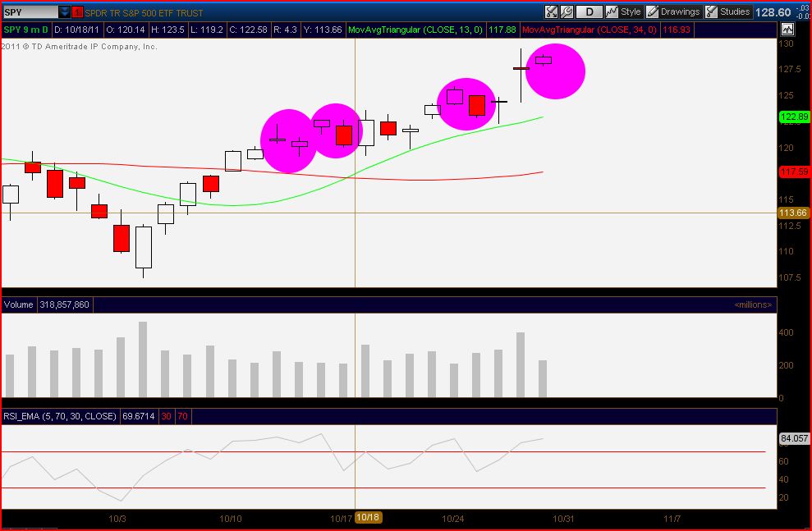Click the 10/24 date label on time axis

pyautogui.click(x=452, y=519)
